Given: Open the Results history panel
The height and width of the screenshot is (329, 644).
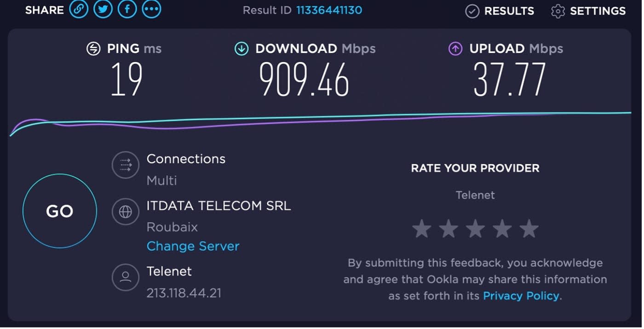Looking at the screenshot, I should [x=500, y=11].
